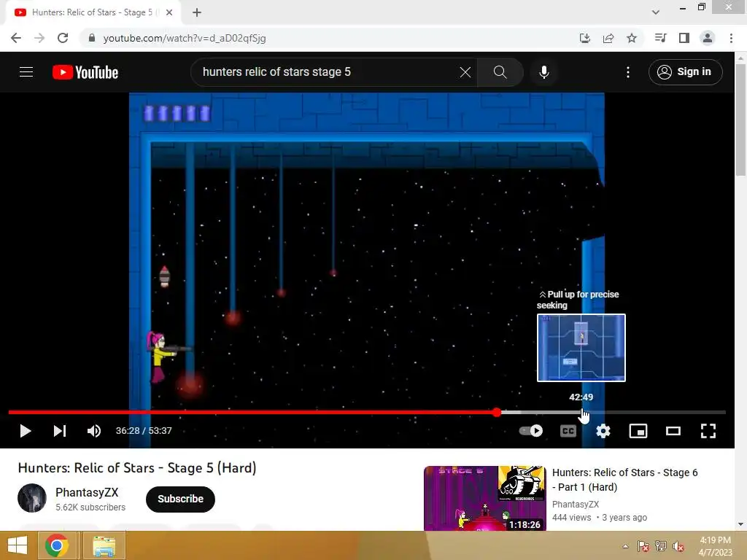Go back in browser history
The width and height of the screenshot is (747, 560).
point(16,38)
